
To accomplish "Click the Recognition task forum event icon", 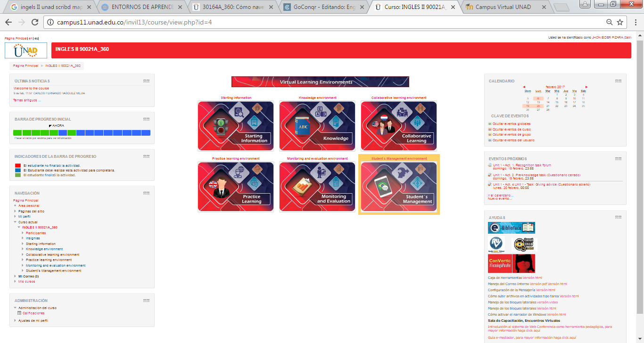I will tap(490, 165).
